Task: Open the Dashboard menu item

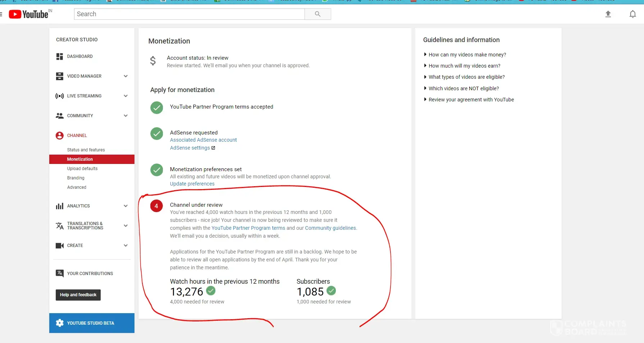Action: [80, 56]
